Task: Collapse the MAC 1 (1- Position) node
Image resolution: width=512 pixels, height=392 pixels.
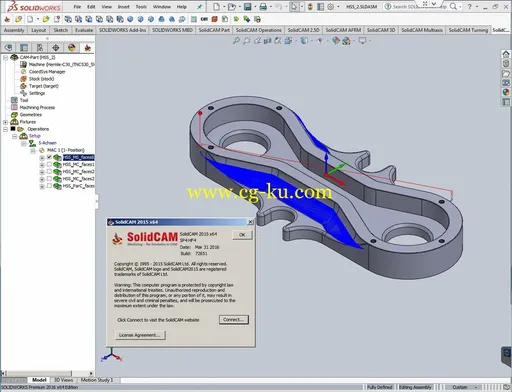Action: (33, 151)
